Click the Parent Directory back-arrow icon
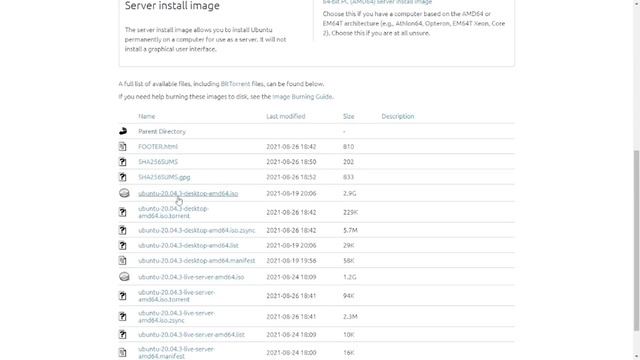 tap(123, 131)
